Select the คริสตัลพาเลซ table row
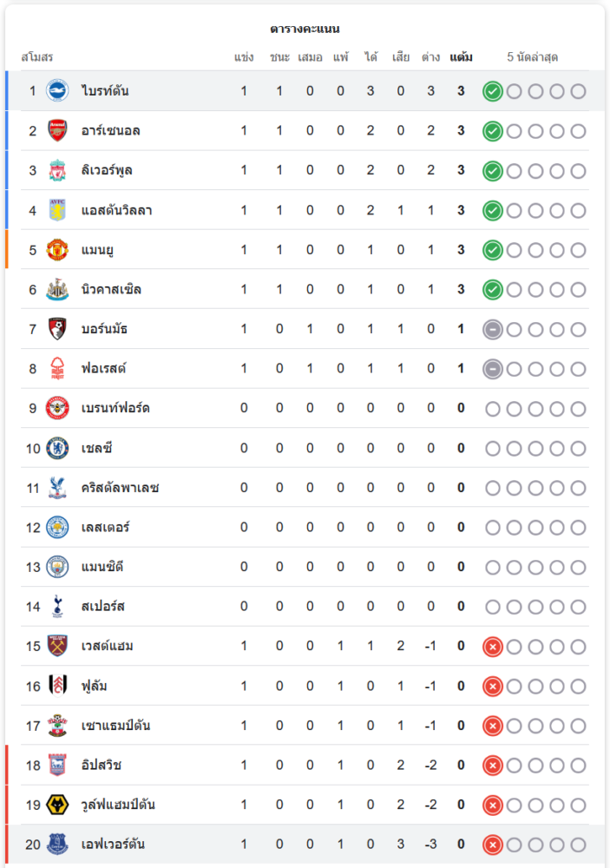 (305, 488)
